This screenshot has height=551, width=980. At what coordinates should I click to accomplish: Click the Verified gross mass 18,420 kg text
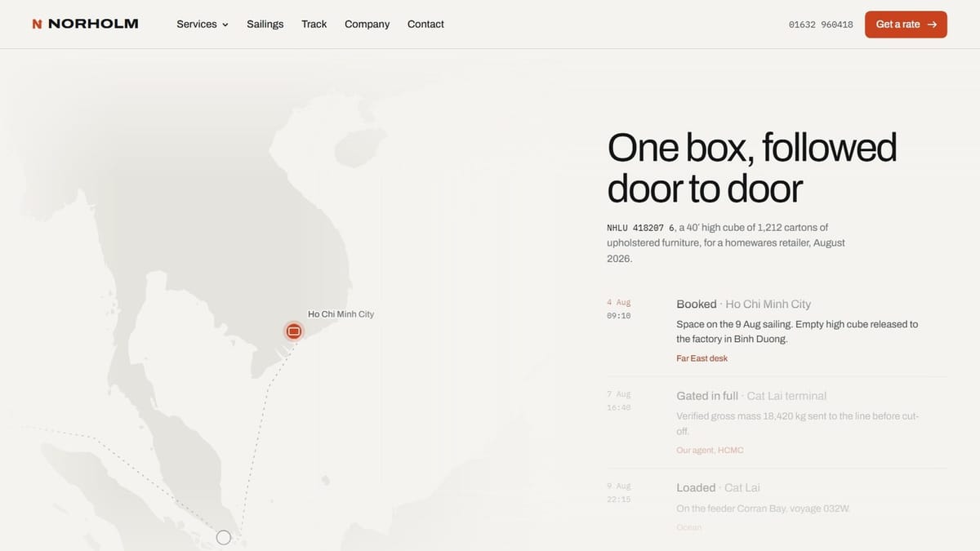(x=798, y=424)
